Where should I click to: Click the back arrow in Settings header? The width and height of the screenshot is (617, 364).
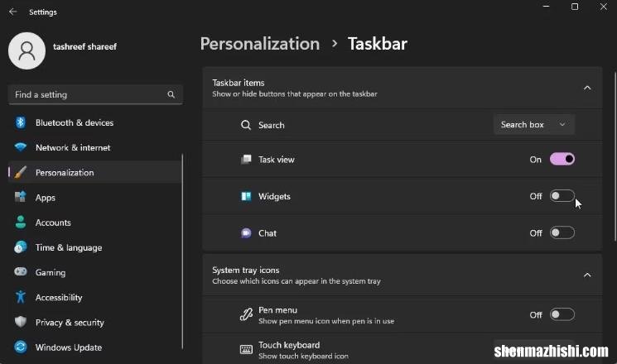[x=13, y=12]
